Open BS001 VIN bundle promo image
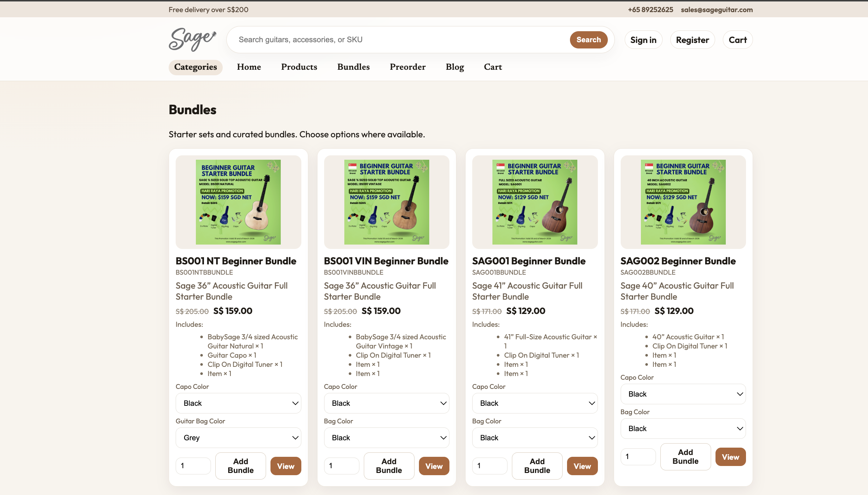Screen dimensions: 868x495 tap(387, 202)
